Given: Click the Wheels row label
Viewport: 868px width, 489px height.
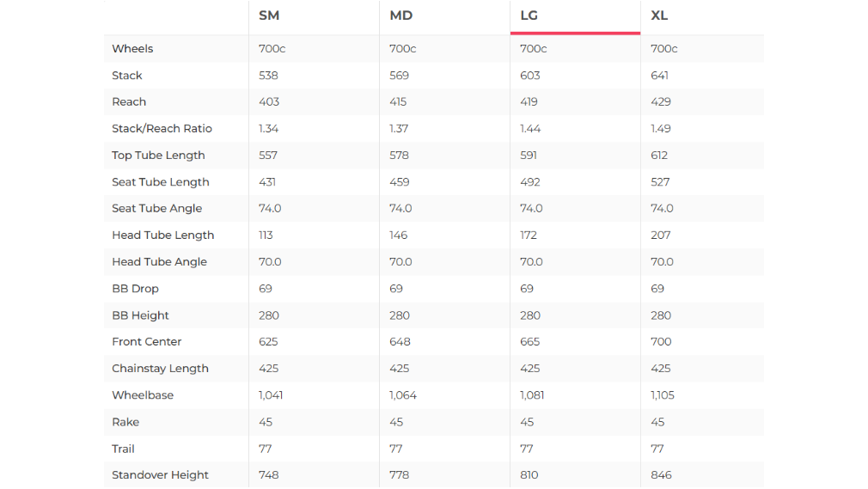Looking at the screenshot, I should coord(132,49).
